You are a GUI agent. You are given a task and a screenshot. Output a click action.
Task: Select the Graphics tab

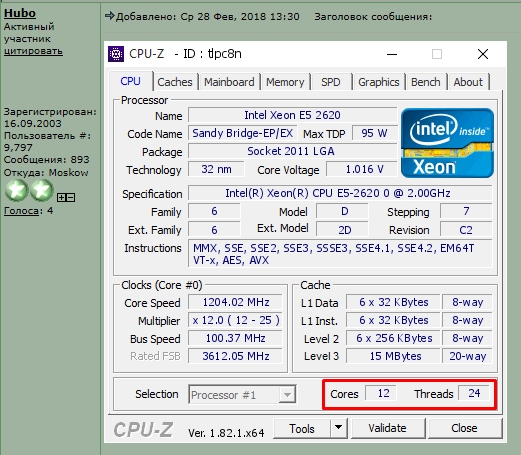379,82
